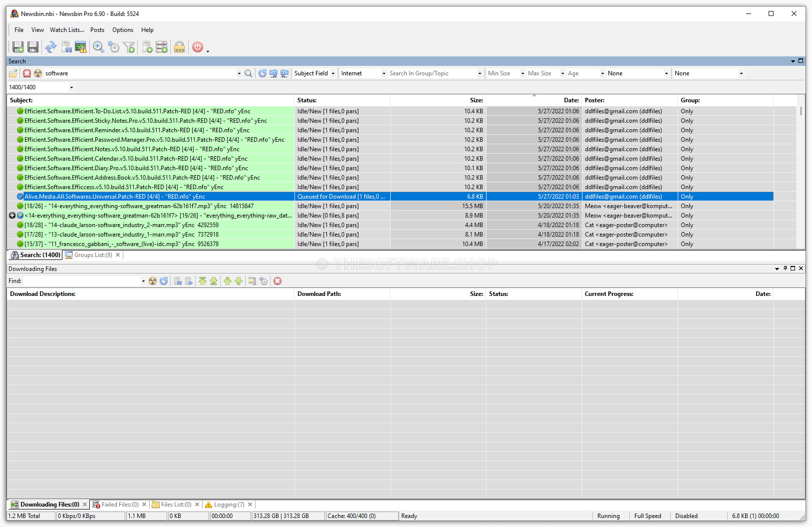Image resolution: width=812 pixels, height=527 pixels.
Task: Open the Internet search source dropdown
Action: [x=384, y=73]
